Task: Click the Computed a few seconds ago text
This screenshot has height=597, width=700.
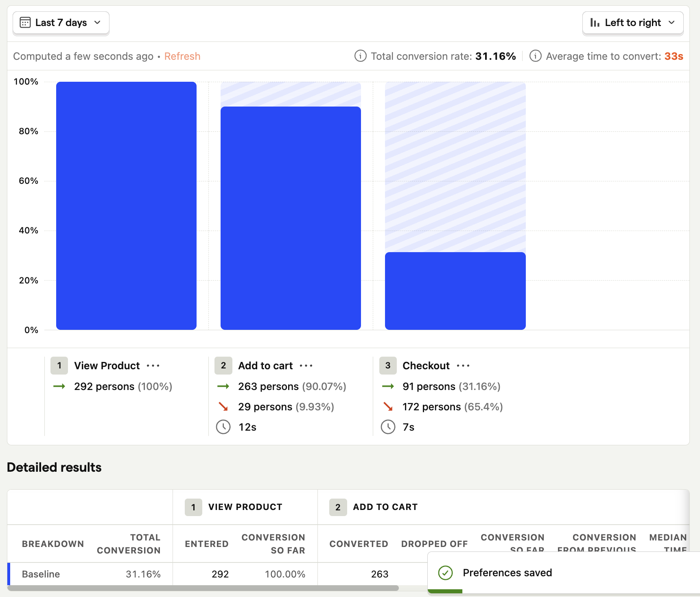Action: pos(83,56)
